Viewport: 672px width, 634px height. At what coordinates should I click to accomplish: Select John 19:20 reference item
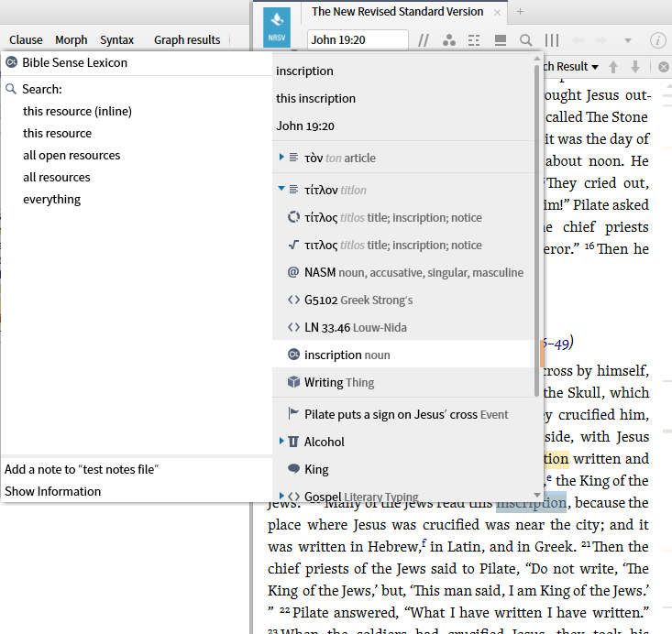[x=304, y=126]
